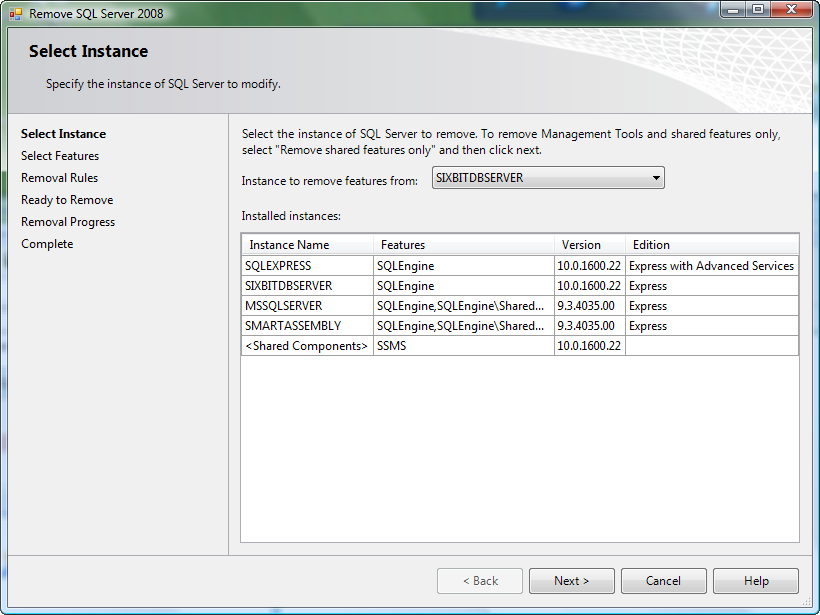Image resolution: width=820 pixels, height=615 pixels.
Task: Expand the SIXBITDBSERVER combo box arrow
Action: pos(658,177)
